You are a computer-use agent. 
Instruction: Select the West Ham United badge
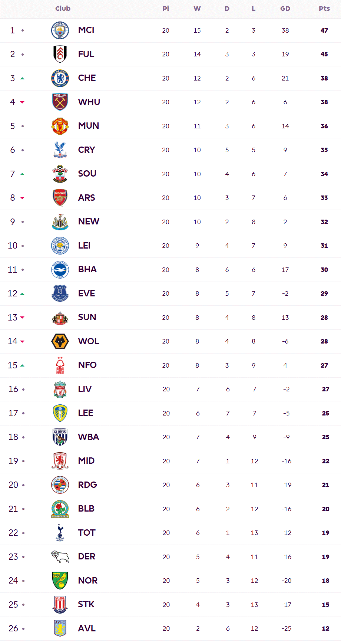tap(60, 102)
